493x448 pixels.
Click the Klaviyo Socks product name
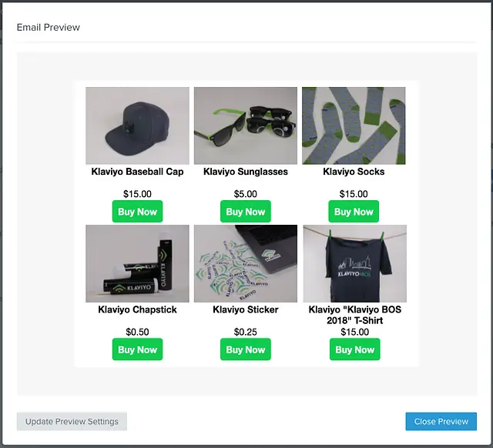[354, 172]
